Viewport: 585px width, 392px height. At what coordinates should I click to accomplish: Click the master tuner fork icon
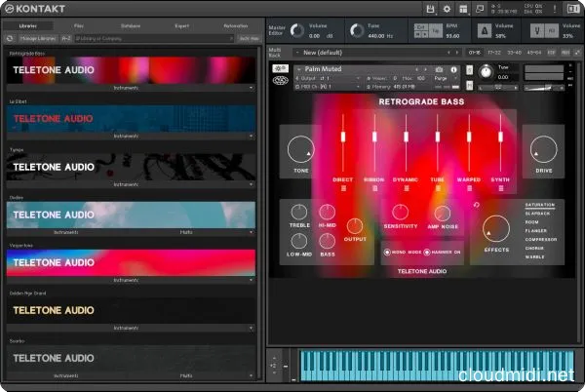(x=537, y=31)
